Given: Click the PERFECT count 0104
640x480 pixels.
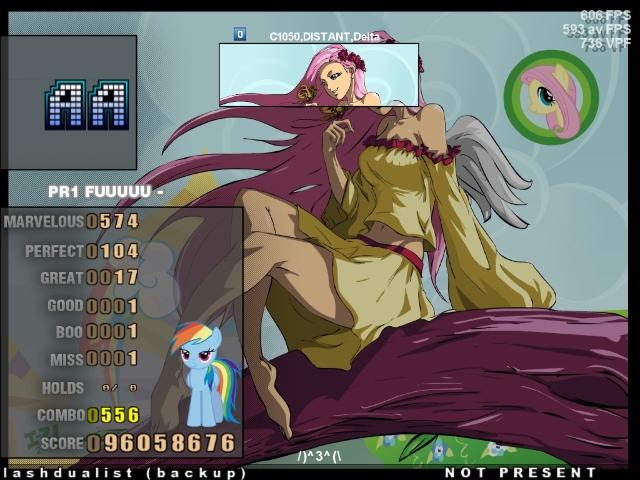Looking at the screenshot, I should coord(113,251).
